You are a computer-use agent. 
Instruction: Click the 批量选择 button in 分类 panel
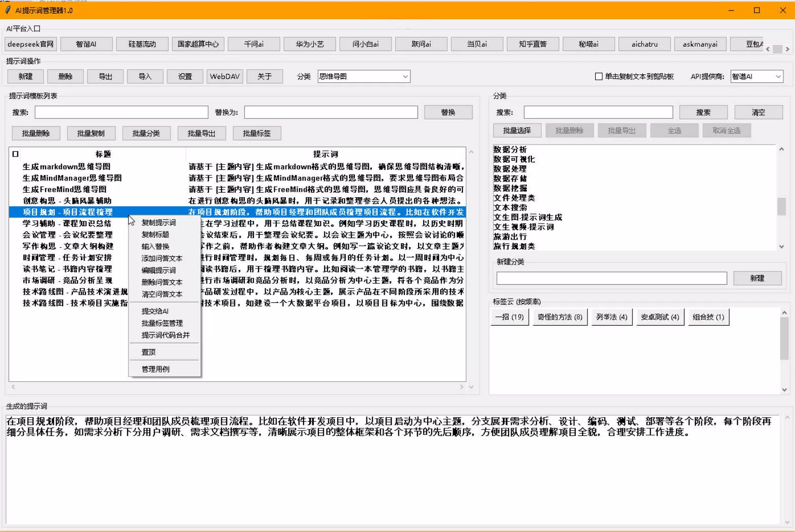click(x=517, y=130)
